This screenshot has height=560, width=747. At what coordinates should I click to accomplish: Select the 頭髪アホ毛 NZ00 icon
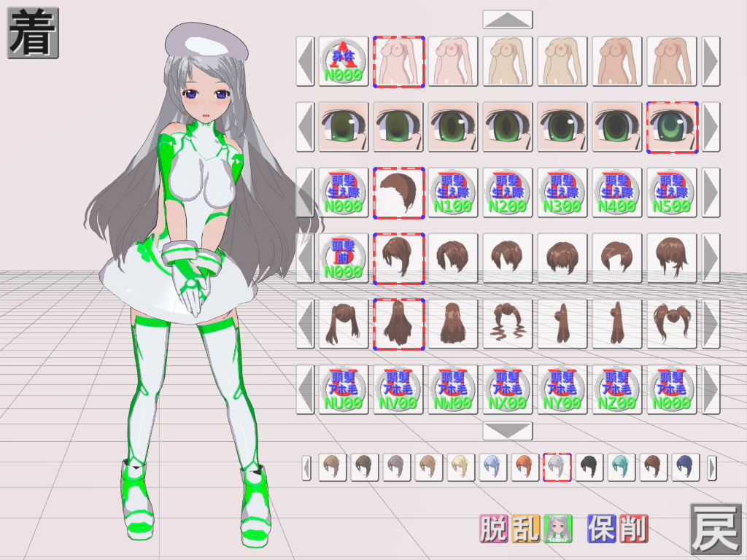point(617,389)
